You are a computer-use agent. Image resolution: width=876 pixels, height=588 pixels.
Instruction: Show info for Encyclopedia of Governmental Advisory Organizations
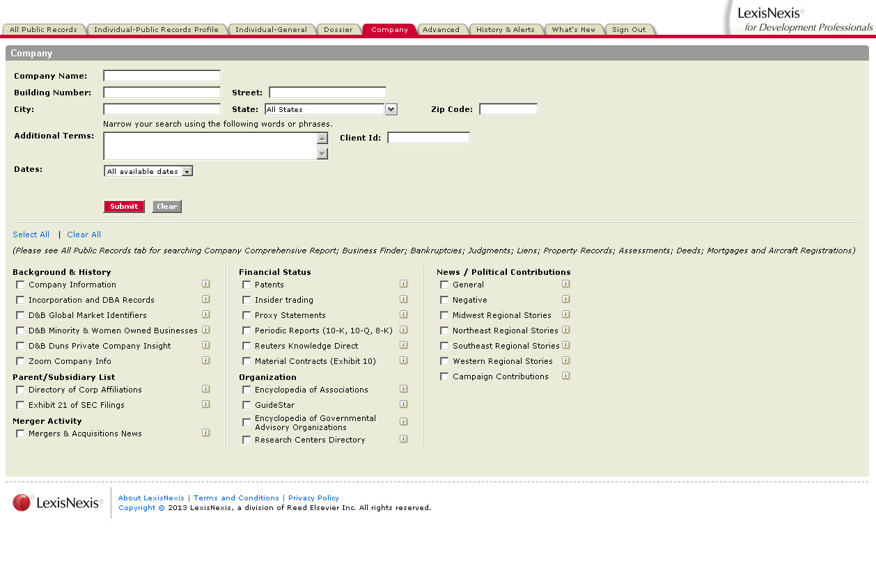(x=404, y=422)
